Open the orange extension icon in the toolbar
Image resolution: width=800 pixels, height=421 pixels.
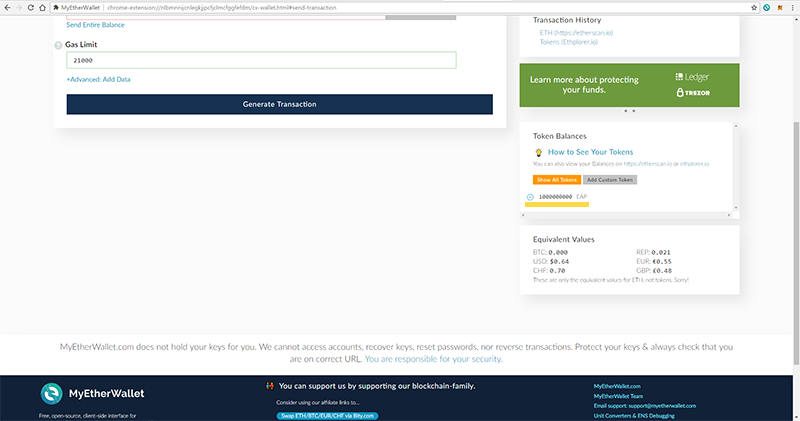(780, 8)
